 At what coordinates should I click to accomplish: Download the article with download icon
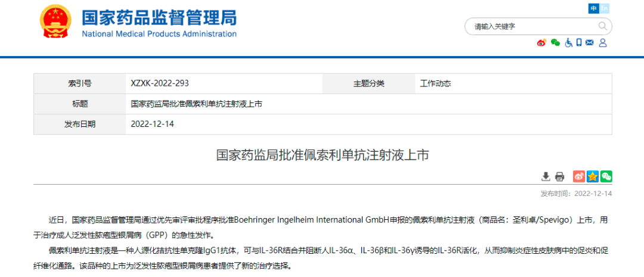[x=546, y=176]
